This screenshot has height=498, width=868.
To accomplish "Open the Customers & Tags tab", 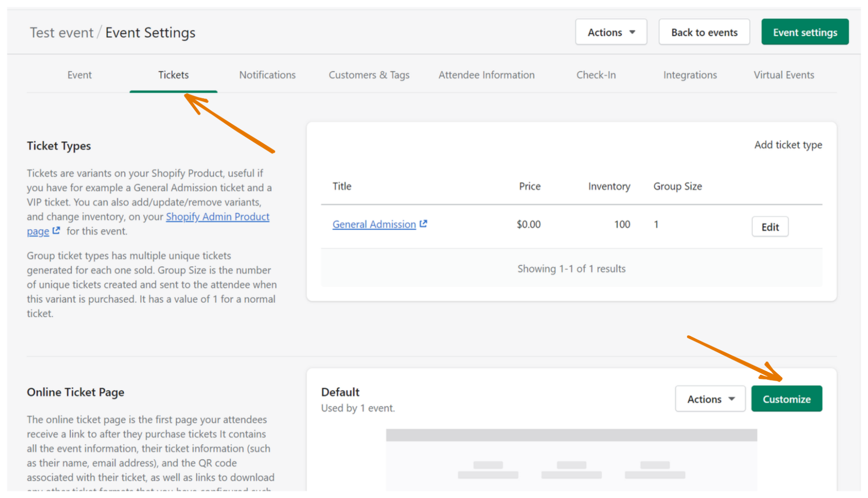I will click(369, 75).
